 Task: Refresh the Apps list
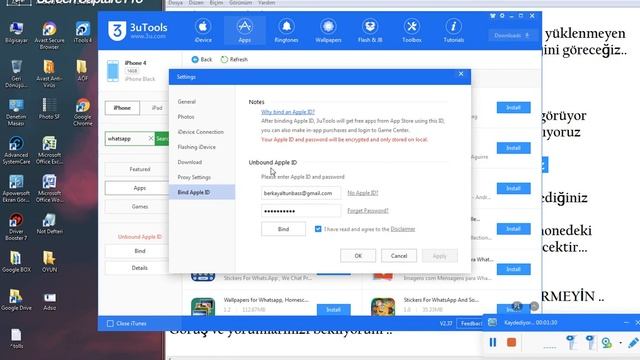coord(234,60)
